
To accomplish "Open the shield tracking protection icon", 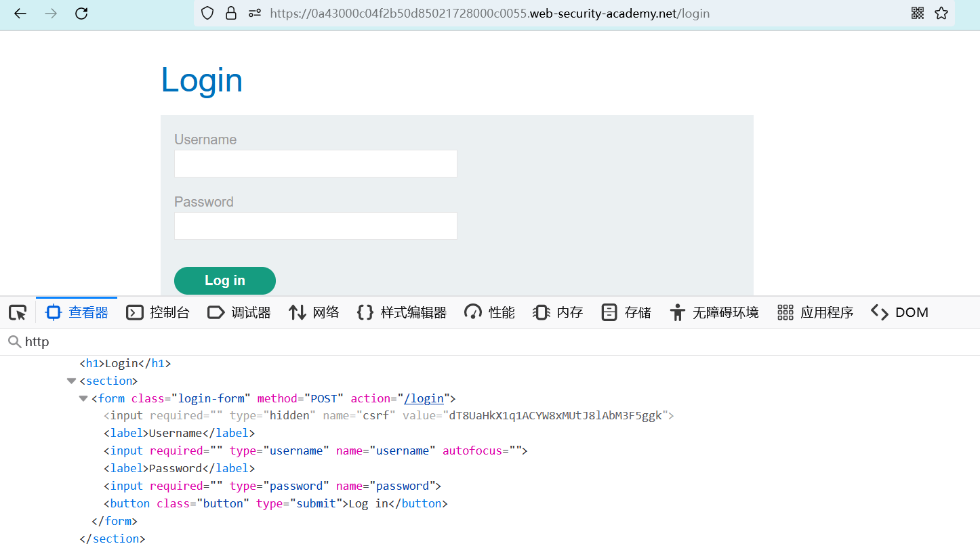I will (x=207, y=13).
